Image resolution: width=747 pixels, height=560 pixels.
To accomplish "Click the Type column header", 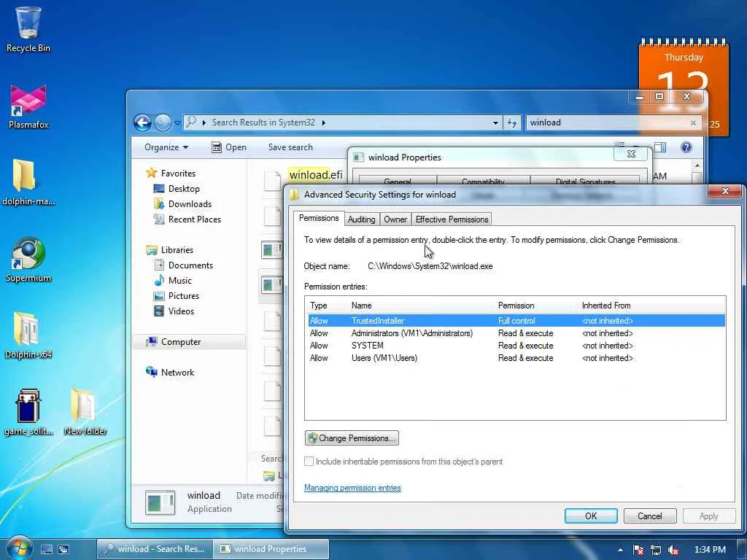I will coord(327,306).
